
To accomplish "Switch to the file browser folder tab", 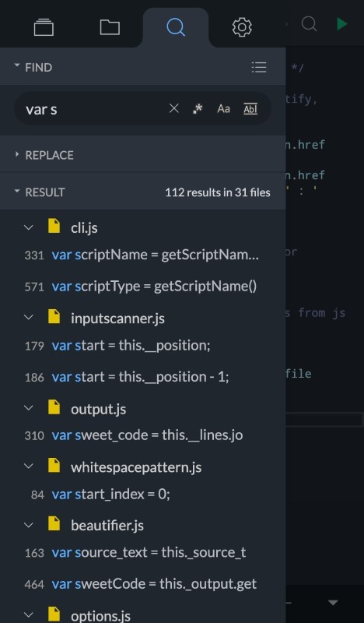I will point(110,27).
